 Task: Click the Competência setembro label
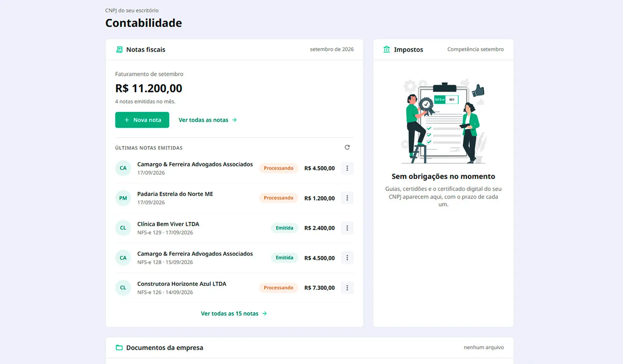pos(476,50)
